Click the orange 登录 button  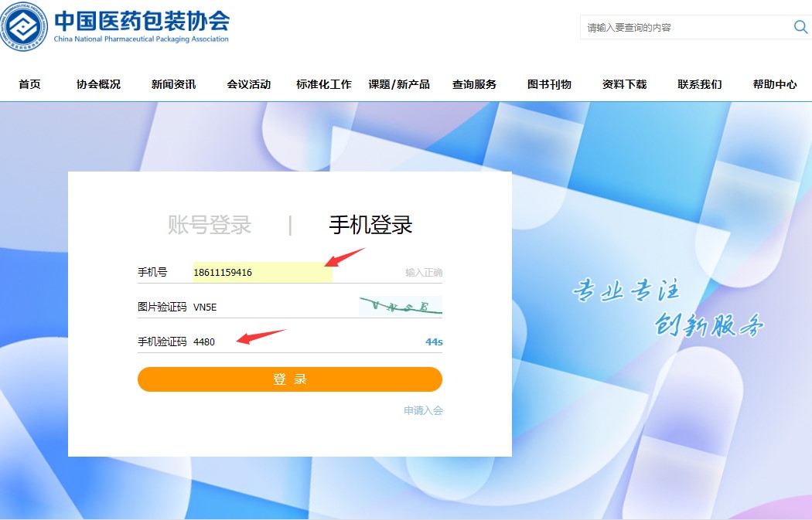[x=290, y=379]
